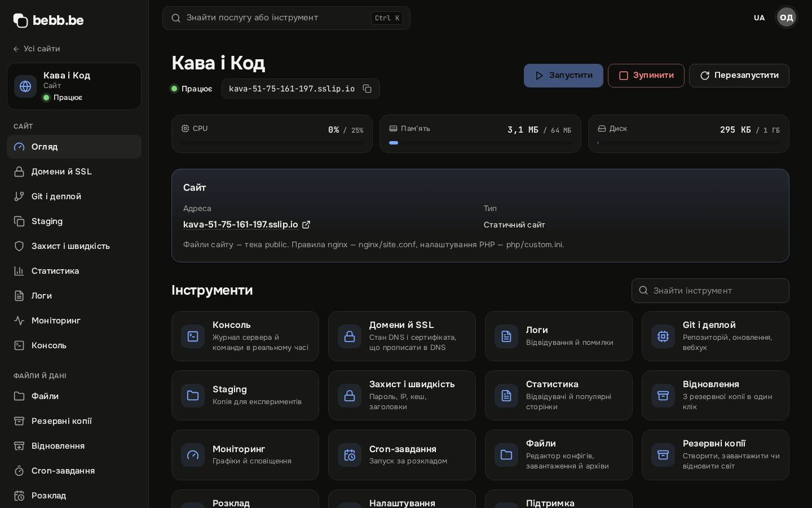Return to Усі сайти list

[x=37, y=49]
